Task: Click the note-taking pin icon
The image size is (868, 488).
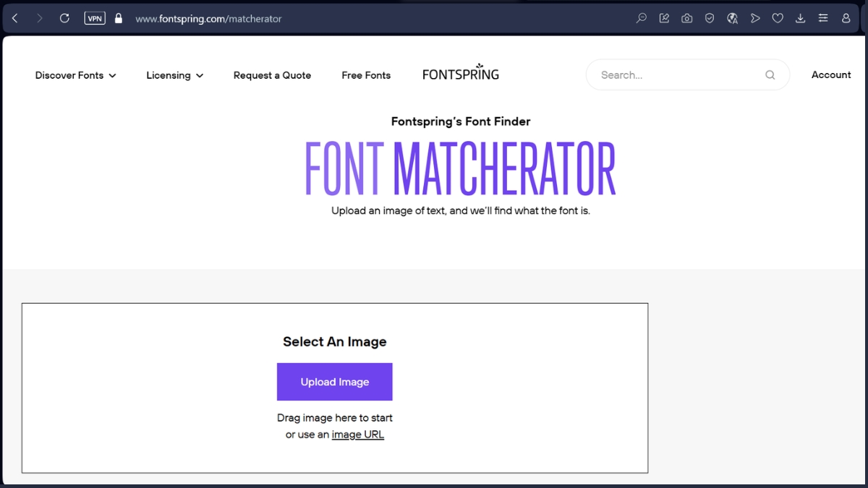Action: click(x=663, y=17)
